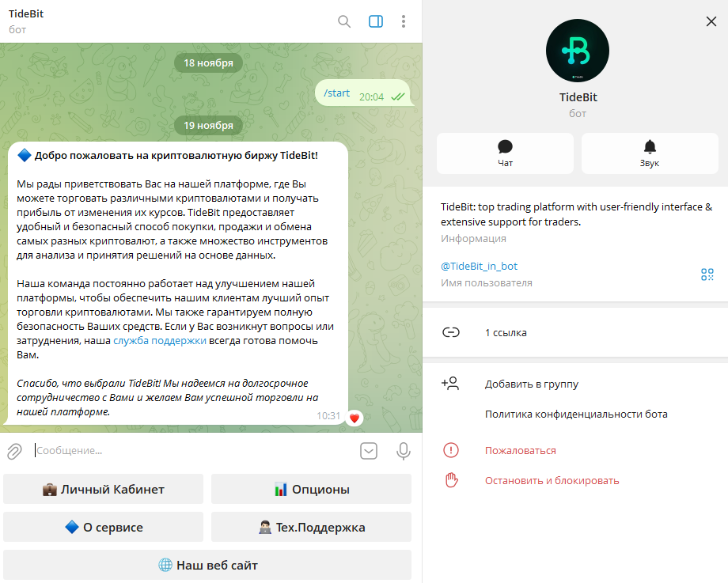Screen dimensions: 728x583
Task: Open the three-dot chat options menu
Action: 403,21
